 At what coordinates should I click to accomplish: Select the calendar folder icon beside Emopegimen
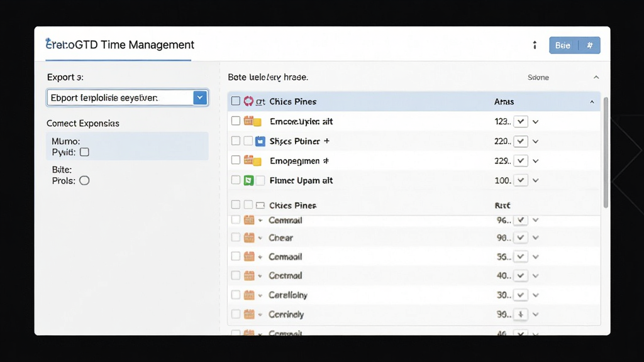253,160
